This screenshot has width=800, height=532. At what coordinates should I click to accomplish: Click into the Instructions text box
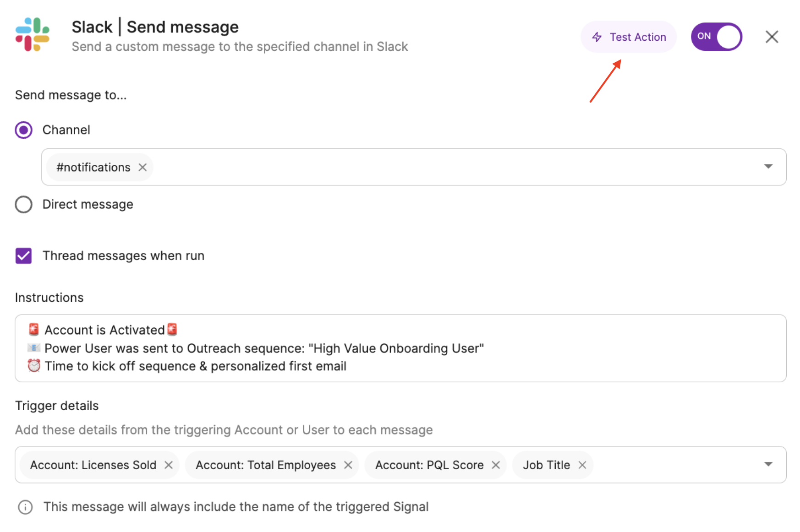pos(400,348)
